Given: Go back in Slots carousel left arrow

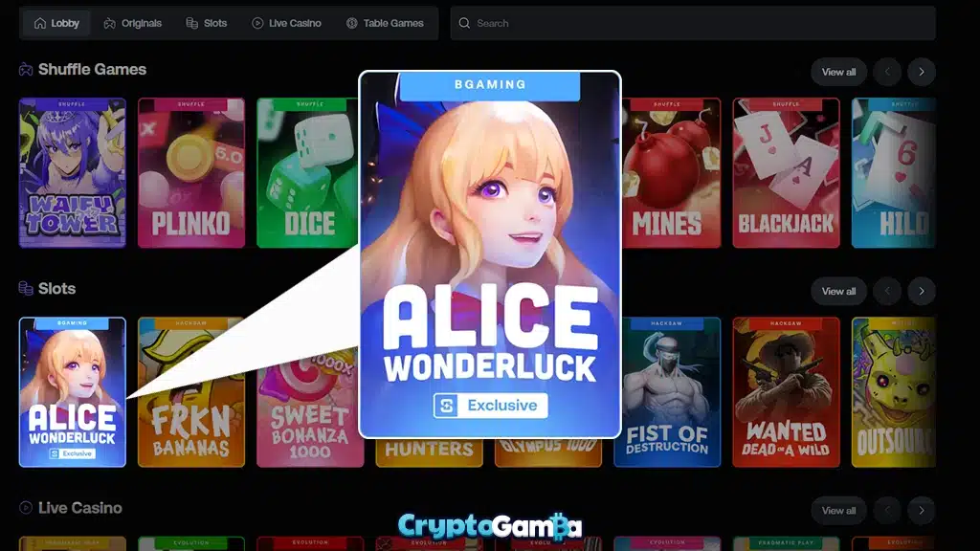Looking at the screenshot, I should 887,291.
